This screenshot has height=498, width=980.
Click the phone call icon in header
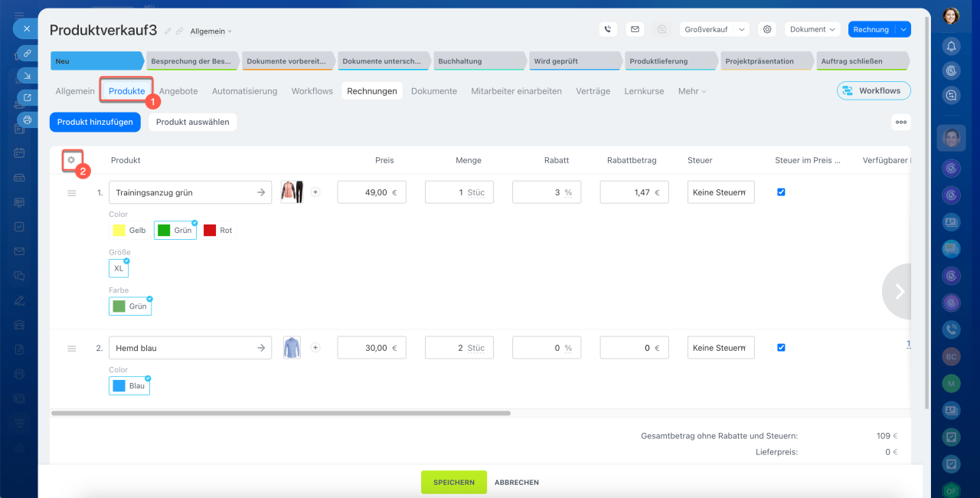608,29
